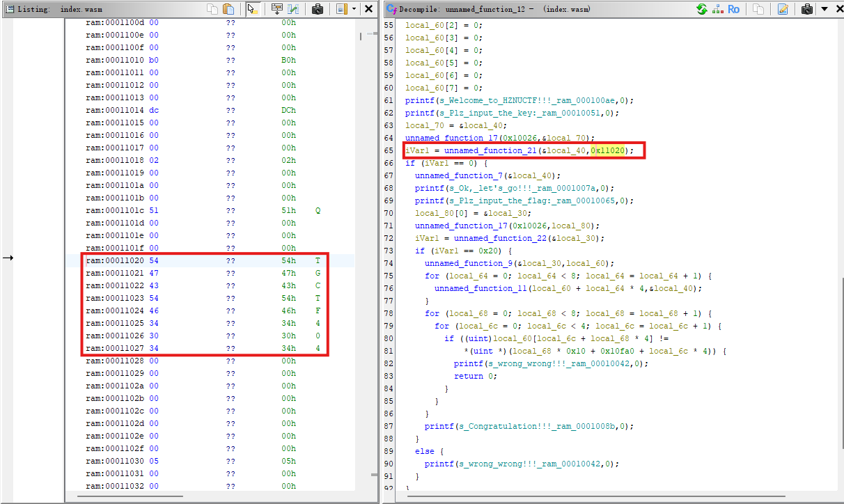844x504 pixels.
Task: Click the Copy icon in Listing toolbar
Action: (212, 9)
